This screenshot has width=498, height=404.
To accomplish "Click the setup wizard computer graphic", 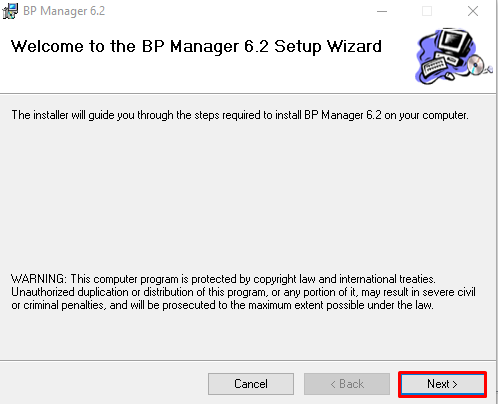I will 454,56.
